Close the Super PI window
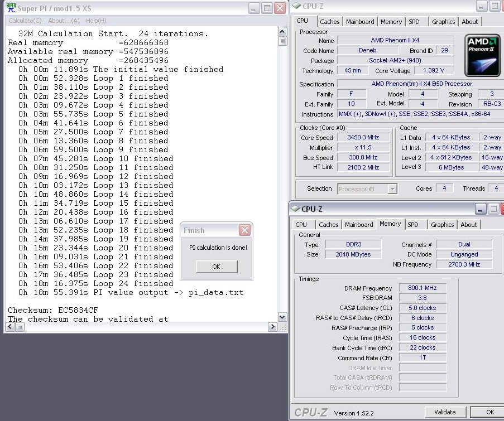 pyautogui.click(x=280, y=8)
